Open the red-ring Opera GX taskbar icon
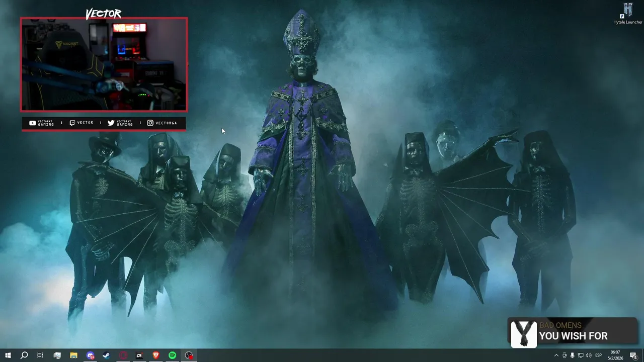 coord(123,355)
